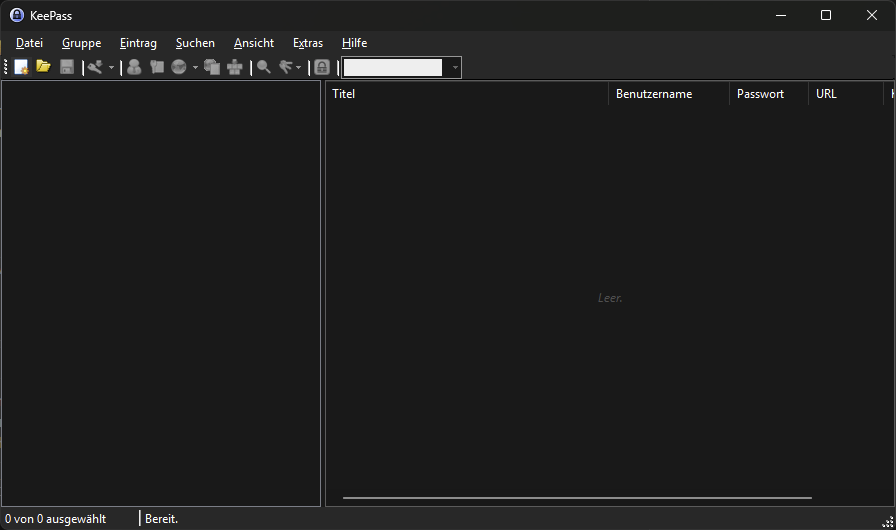
Task: Click the window resize grip in status bar
Action: point(887,521)
